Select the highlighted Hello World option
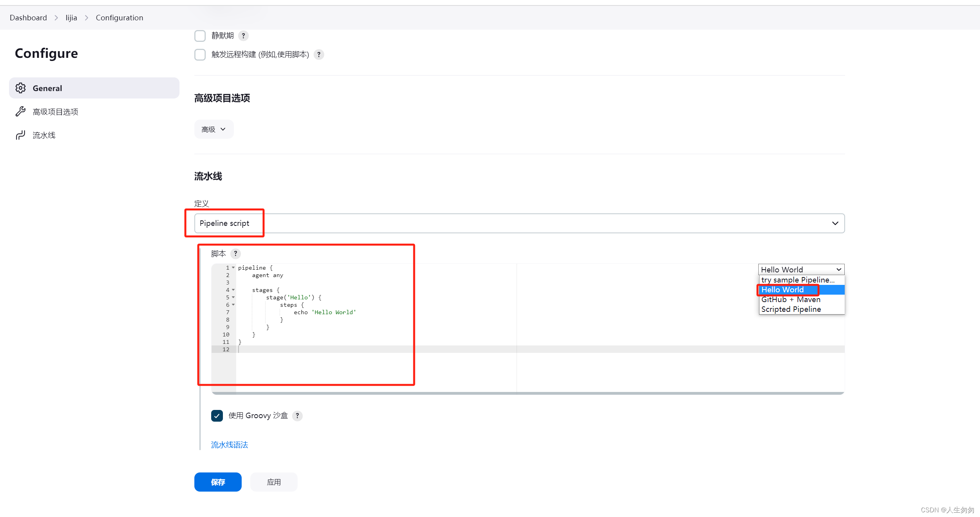 click(802, 290)
